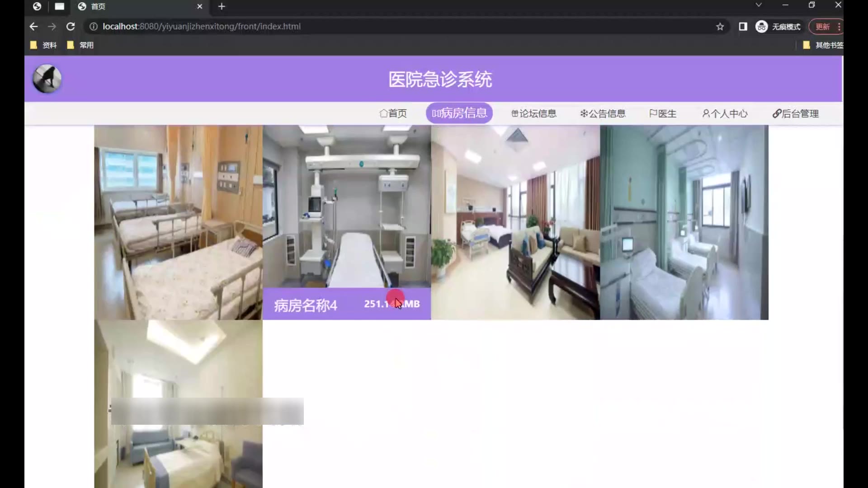Click the 更新 browser update button
Image resolution: width=868 pixels, height=488 pixels.
pyautogui.click(x=822, y=27)
